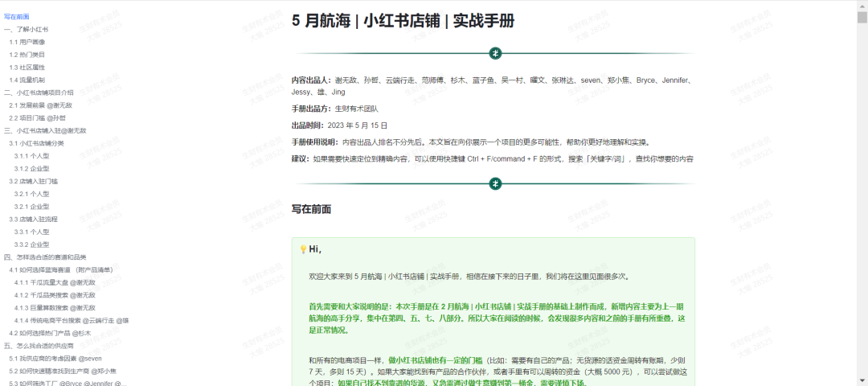Go to 三、小红书店铺入驻@谢无敌
The width and height of the screenshot is (868, 386).
[45, 131]
